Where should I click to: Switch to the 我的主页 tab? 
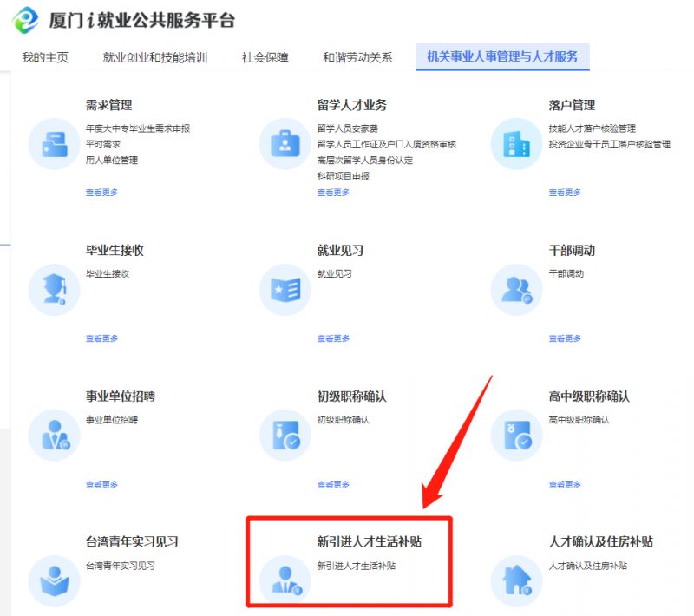[45, 57]
